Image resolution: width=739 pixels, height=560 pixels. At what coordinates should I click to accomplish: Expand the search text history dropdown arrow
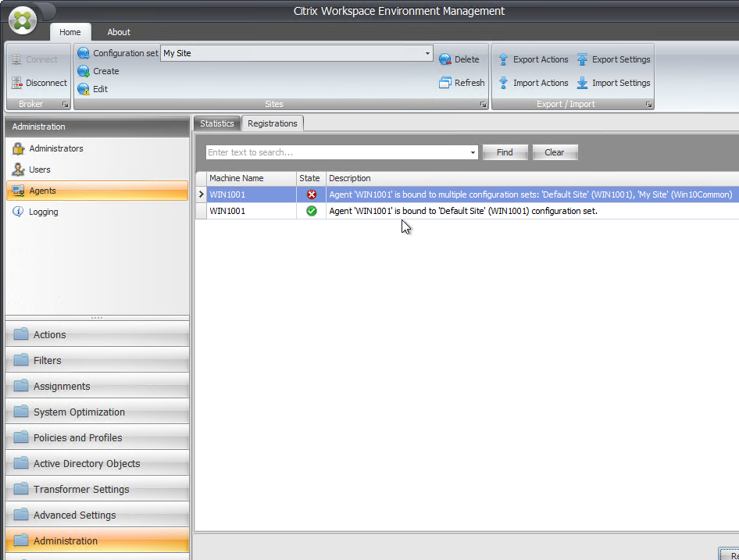(x=473, y=152)
